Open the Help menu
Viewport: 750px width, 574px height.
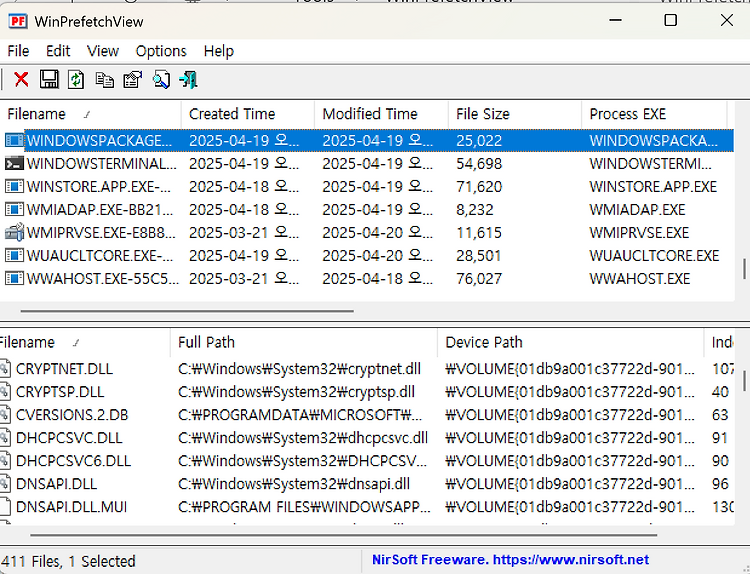click(x=219, y=51)
